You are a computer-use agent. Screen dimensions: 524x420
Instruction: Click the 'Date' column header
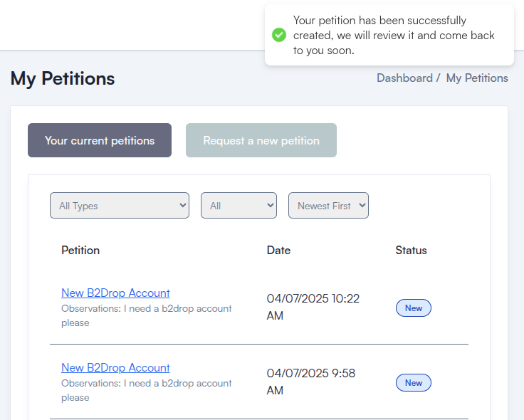278,251
